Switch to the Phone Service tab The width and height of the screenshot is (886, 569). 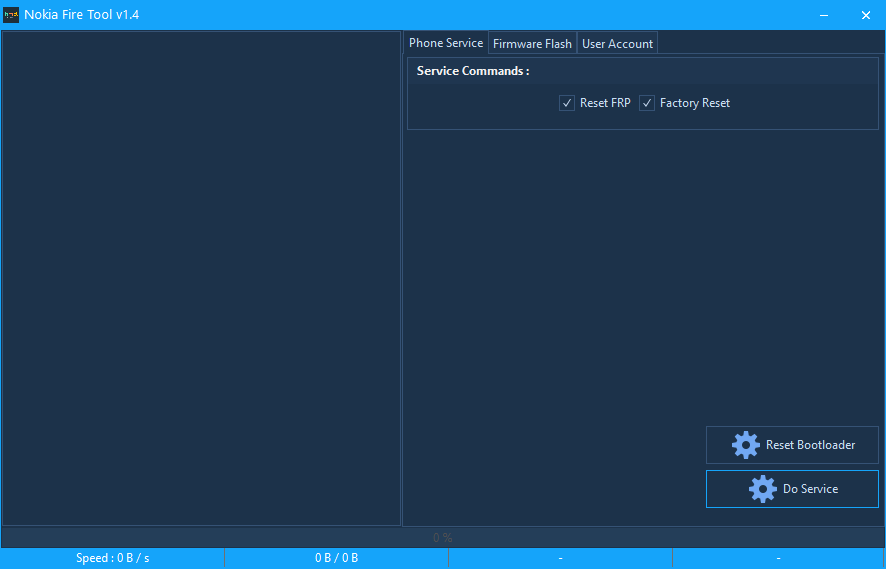446,43
